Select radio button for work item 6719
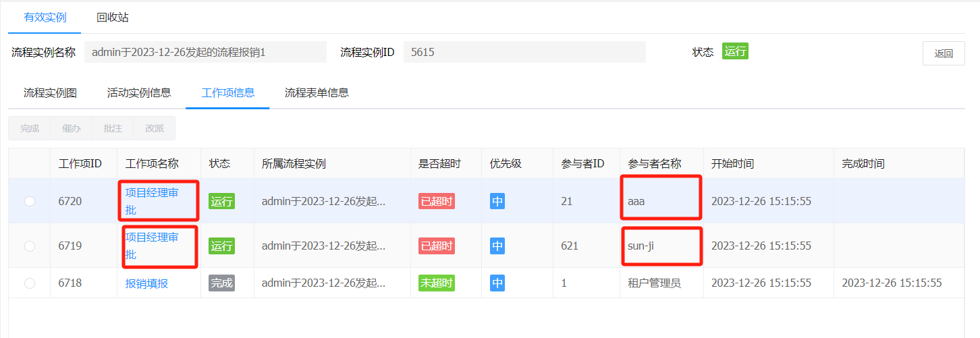 click(30, 246)
